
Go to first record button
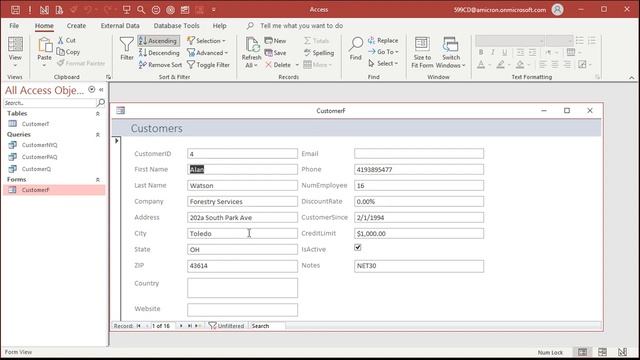point(139,326)
